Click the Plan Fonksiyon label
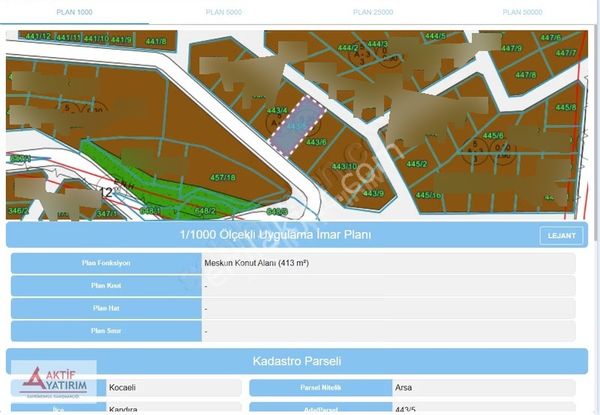Viewport: 600px width, 415px height. tap(106, 263)
